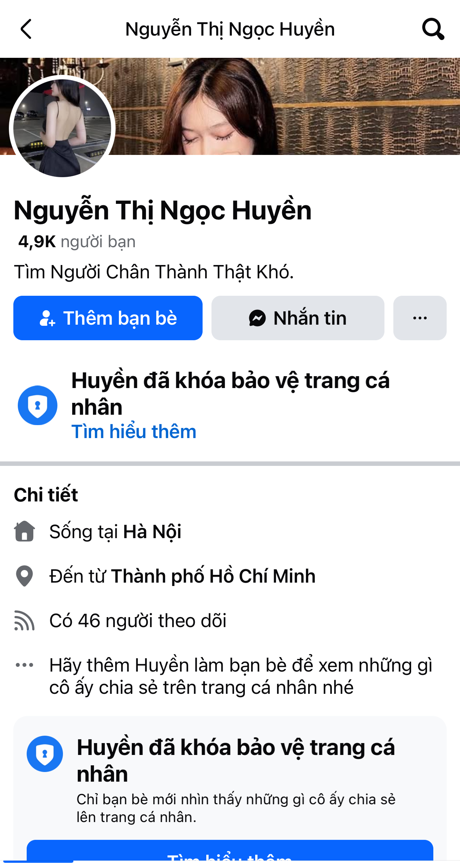Tap the location pin icon
This screenshot has width=460, height=868.
pyautogui.click(x=24, y=576)
